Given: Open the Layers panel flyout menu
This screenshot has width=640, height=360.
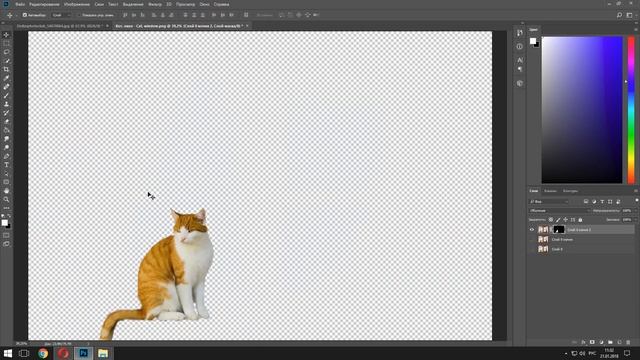Looking at the screenshot, I should tap(636, 191).
